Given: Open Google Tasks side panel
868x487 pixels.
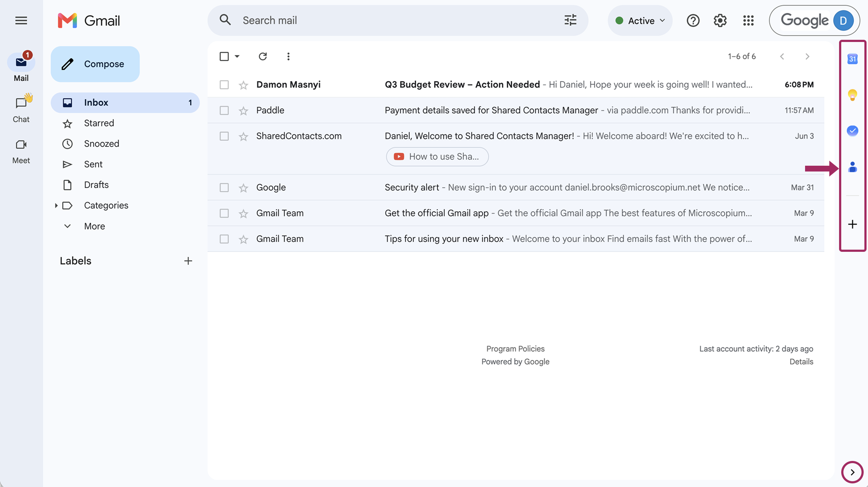Looking at the screenshot, I should pyautogui.click(x=852, y=131).
